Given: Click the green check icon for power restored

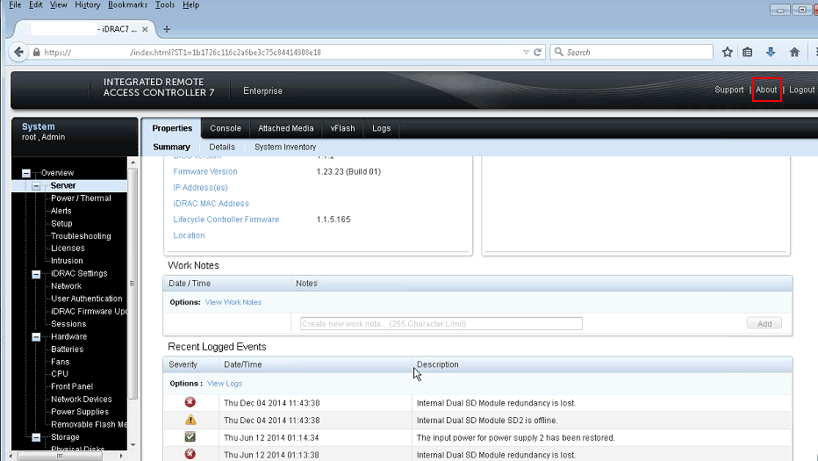Looking at the screenshot, I should [x=190, y=437].
